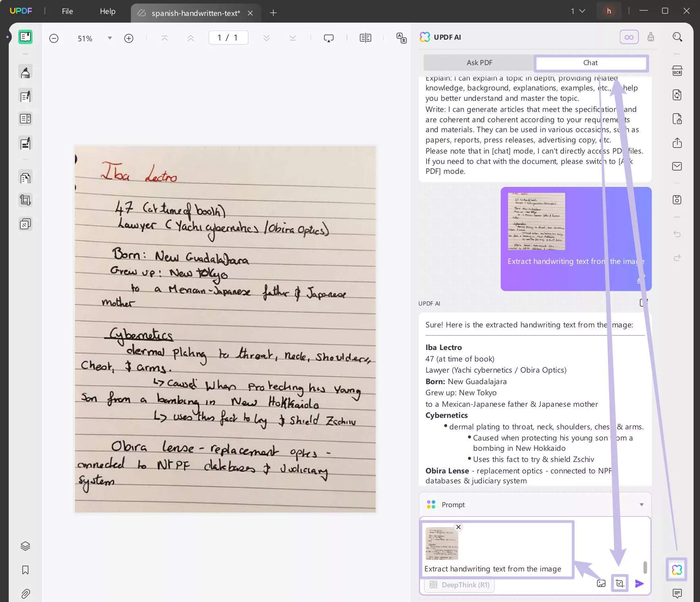Image resolution: width=700 pixels, height=602 pixels.
Task: Clear the chat with the broom icon
Action: tap(651, 37)
